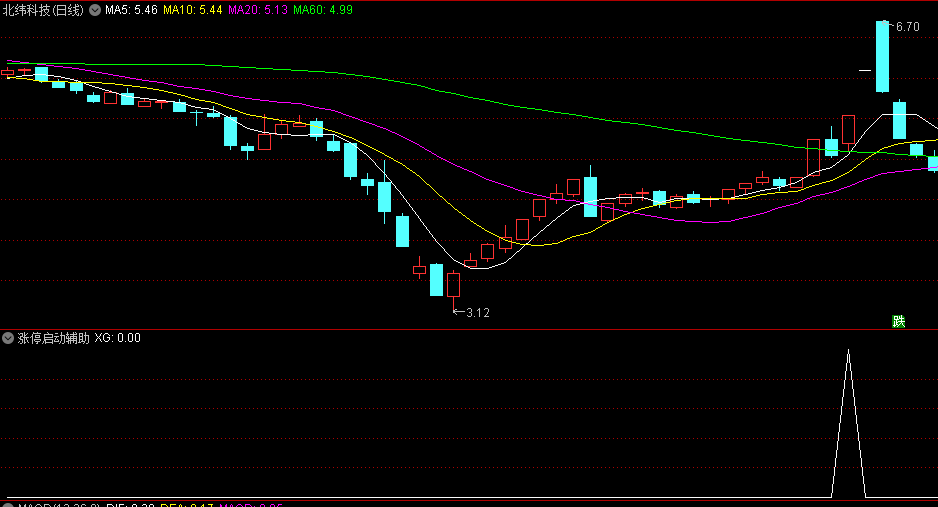Open the 涨停启动辅助 indicator dropdown arrow
This screenshot has height=507, width=938.
(8, 338)
